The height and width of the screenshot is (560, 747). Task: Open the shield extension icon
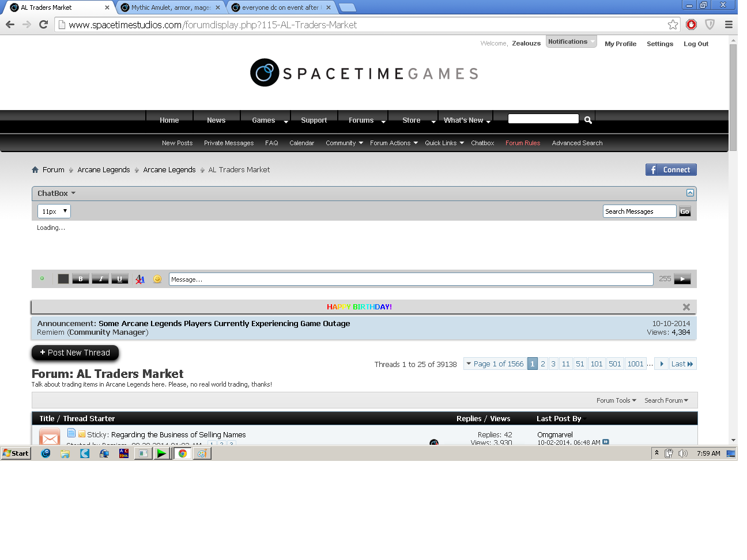(710, 24)
